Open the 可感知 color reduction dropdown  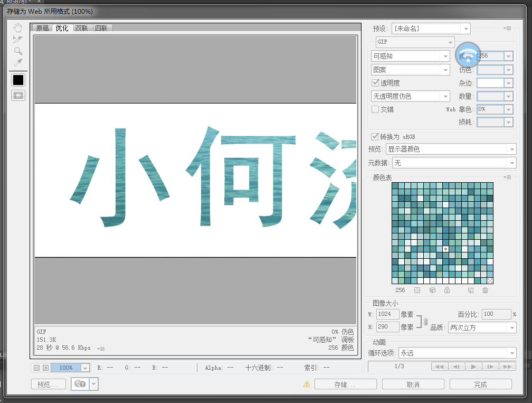pyautogui.click(x=411, y=56)
